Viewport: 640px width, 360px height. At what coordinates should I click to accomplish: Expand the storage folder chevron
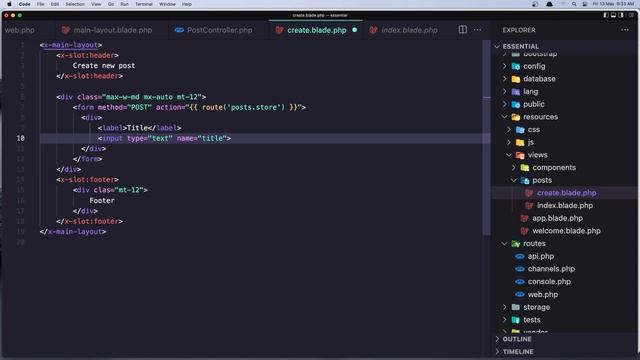pyautogui.click(x=504, y=307)
